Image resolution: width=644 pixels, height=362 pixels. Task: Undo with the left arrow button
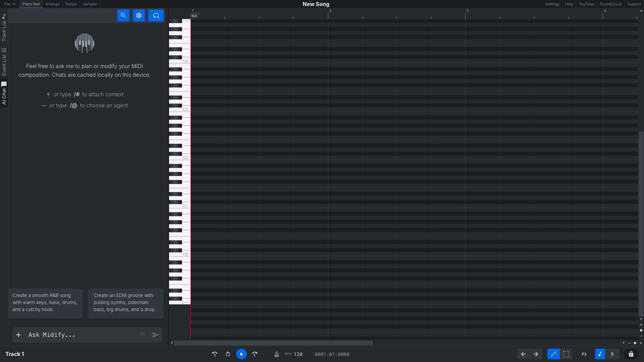click(x=523, y=354)
